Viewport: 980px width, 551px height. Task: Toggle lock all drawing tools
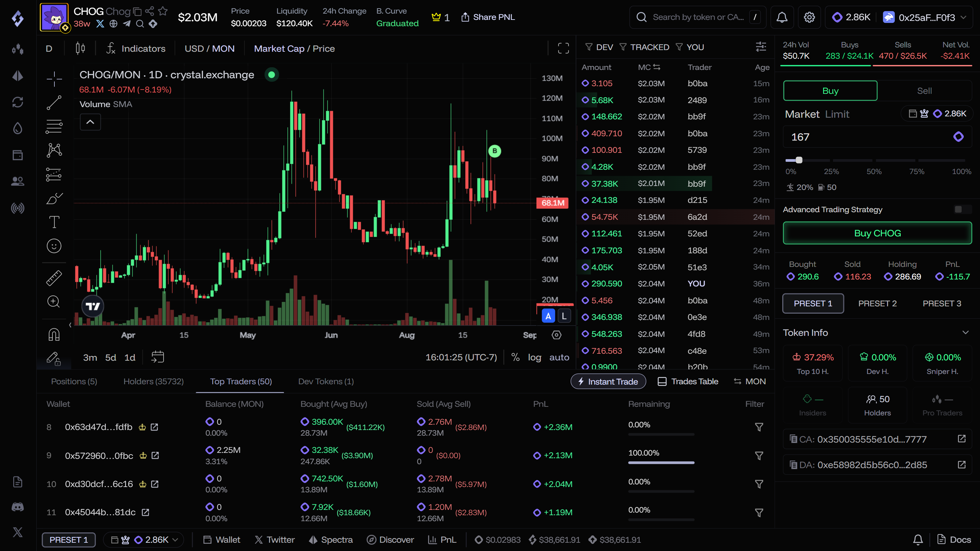[54, 358]
